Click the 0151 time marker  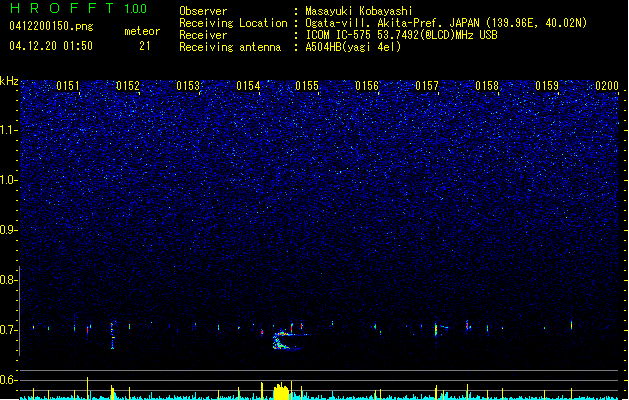click(68, 86)
